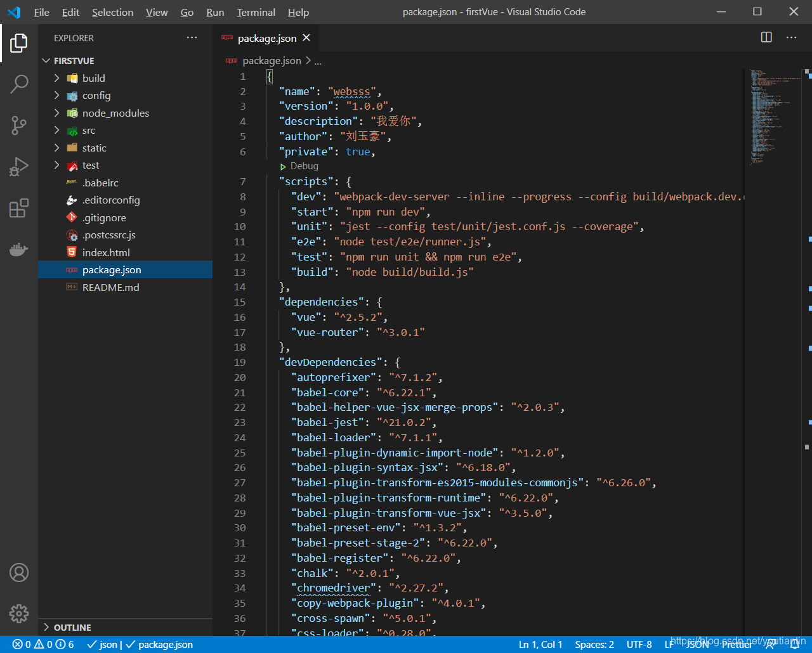The width and height of the screenshot is (812, 653).
Task: Open the Terminal menu
Action: pyautogui.click(x=256, y=12)
